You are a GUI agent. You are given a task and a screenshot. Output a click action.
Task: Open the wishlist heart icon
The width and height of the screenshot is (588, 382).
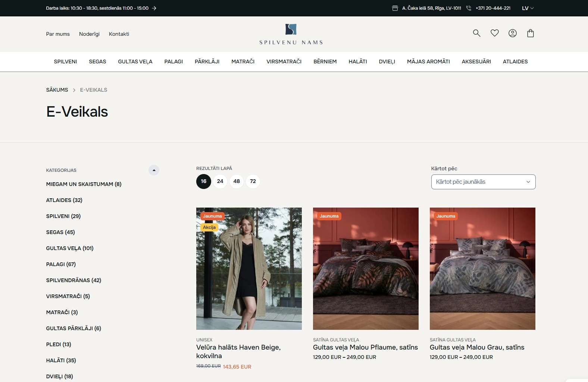click(494, 33)
